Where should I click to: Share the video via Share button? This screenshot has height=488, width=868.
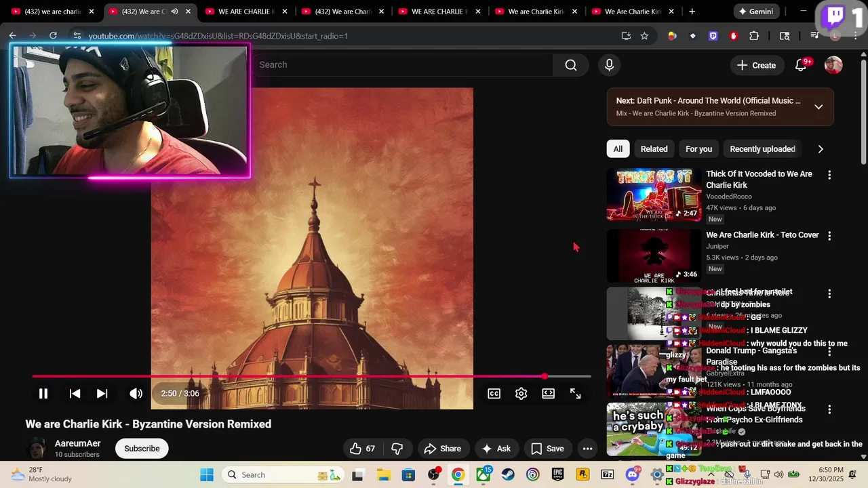(442, 449)
